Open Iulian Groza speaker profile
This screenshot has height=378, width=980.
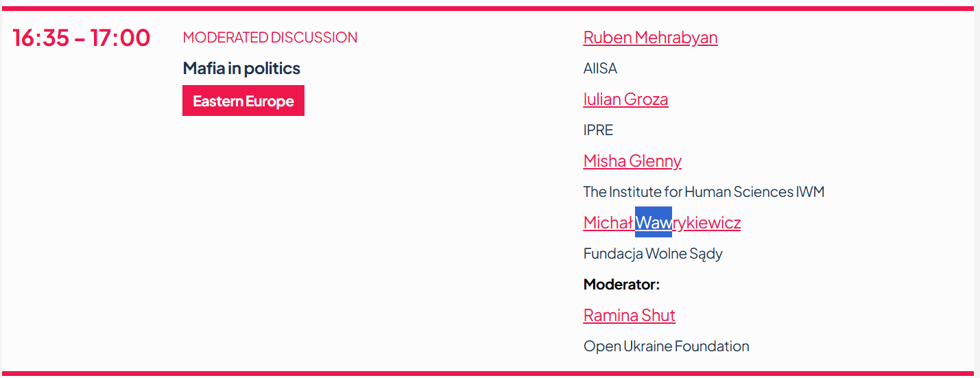tap(625, 99)
